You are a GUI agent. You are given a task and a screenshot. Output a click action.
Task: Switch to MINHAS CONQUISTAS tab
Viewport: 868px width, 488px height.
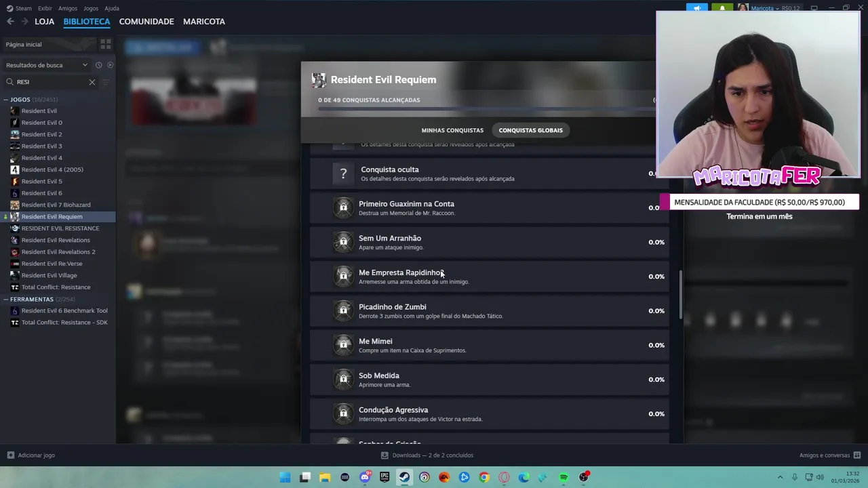click(x=452, y=130)
